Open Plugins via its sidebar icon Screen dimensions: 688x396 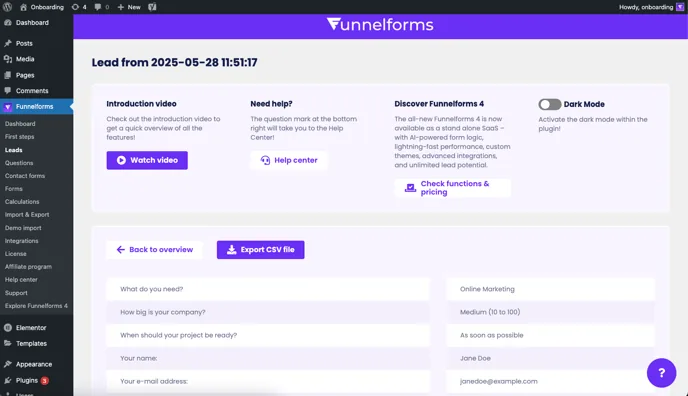click(7, 380)
